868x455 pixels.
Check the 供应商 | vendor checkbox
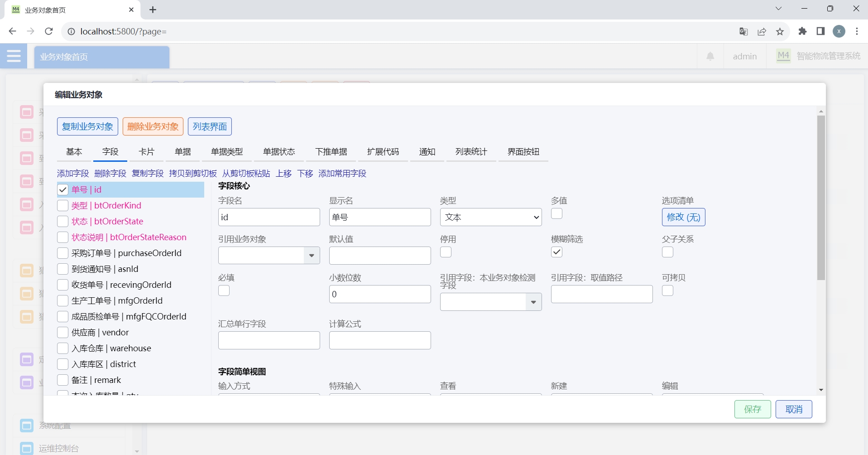point(63,333)
